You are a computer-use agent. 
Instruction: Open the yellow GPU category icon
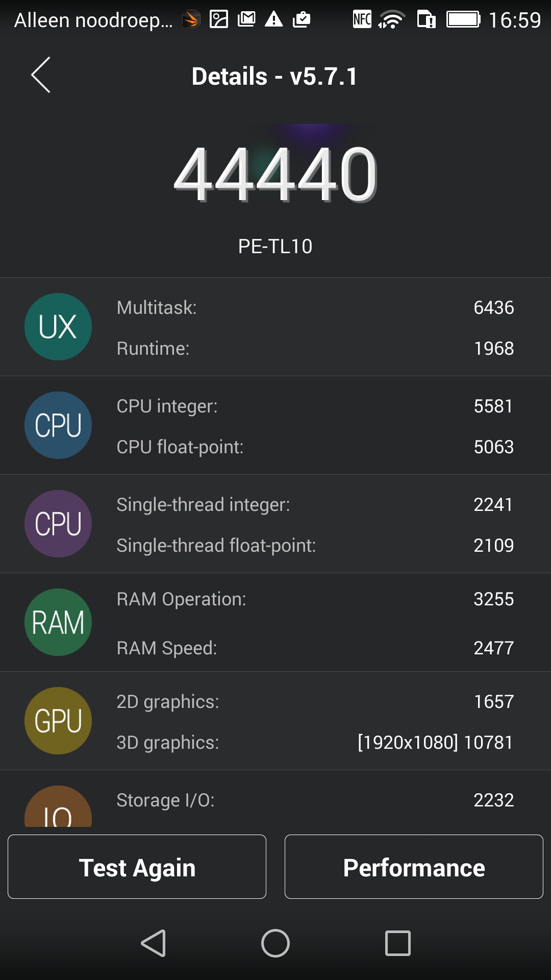(58, 721)
